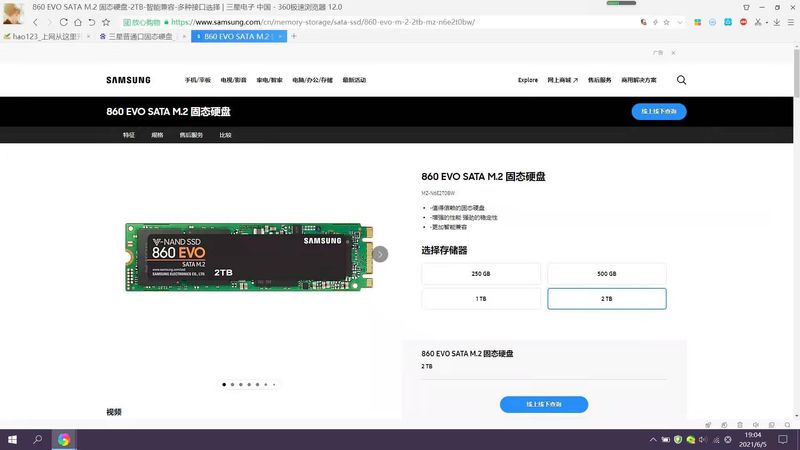
Task: Click the user avatar picture
Action: [x=12, y=13]
